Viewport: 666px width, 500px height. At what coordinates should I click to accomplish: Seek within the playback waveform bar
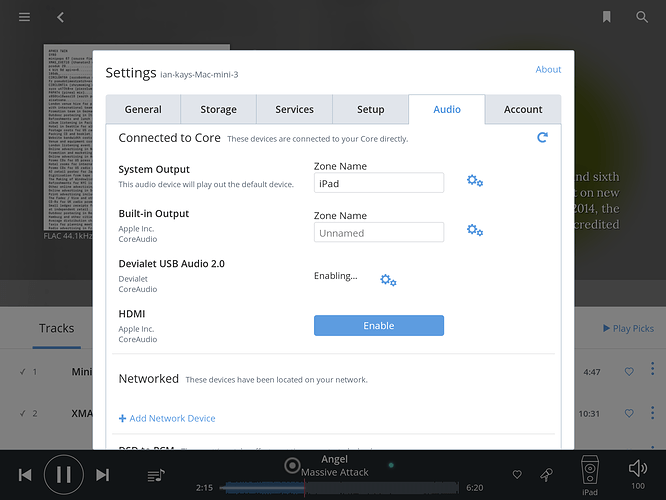point(339,488)
